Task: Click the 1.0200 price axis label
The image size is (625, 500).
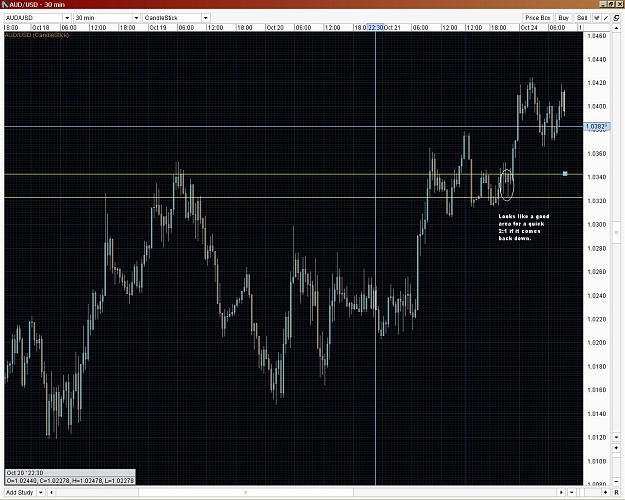Action: (x=596, y=343)
